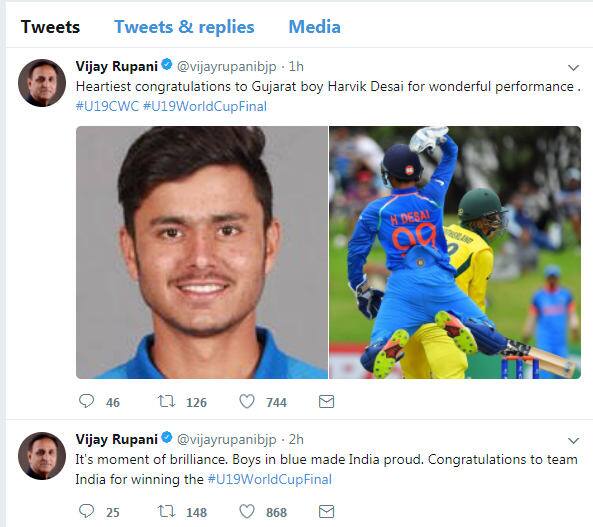This screenshot has width=593, height=527.
Task: Switch to the Tweets & replies tab
Action: pos(184,27)
